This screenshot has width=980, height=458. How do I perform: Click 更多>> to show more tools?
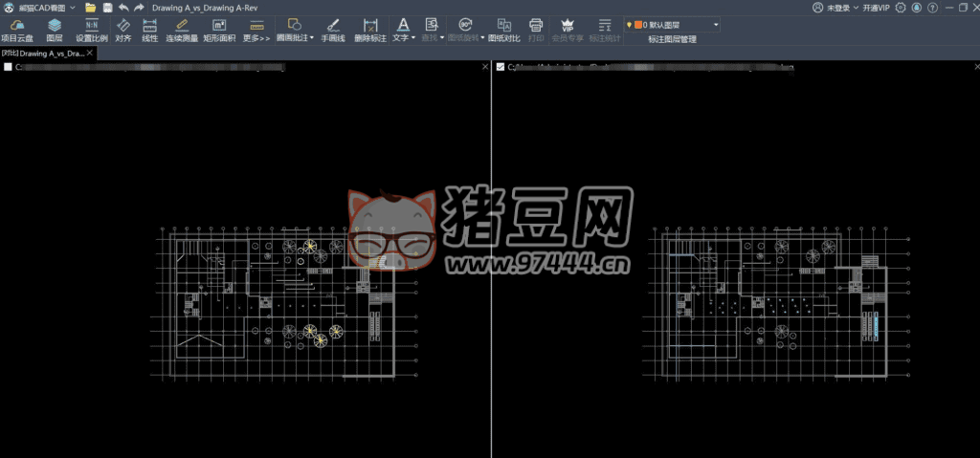pyautogui.click(x=256, y=30)
